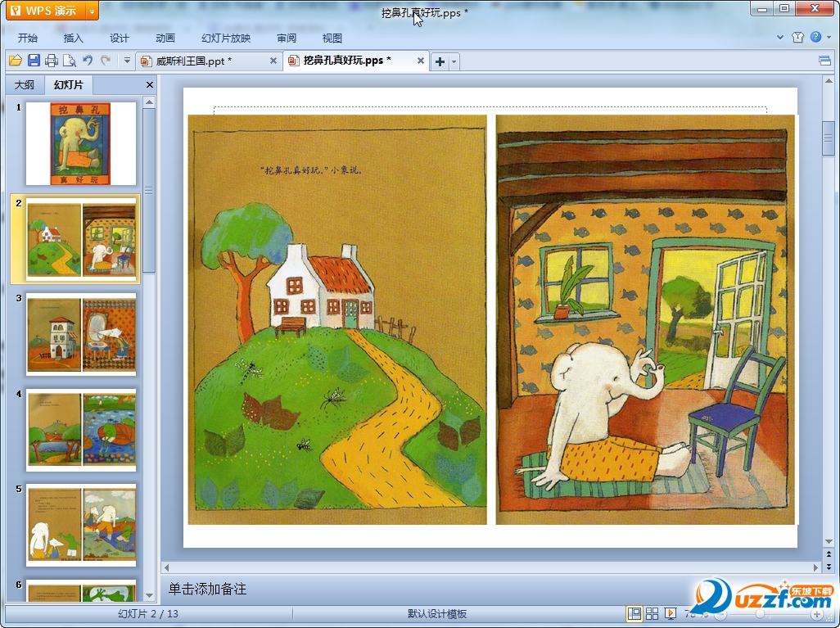Click the 幻灯片 2 / 13 status indicator

(148, 614)
